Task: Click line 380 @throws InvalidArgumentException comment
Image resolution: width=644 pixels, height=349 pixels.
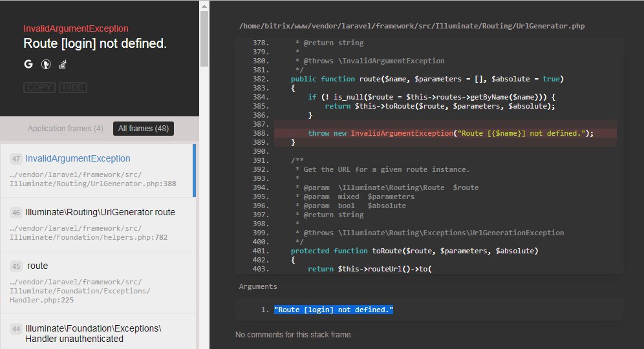Action: [370, 61]
